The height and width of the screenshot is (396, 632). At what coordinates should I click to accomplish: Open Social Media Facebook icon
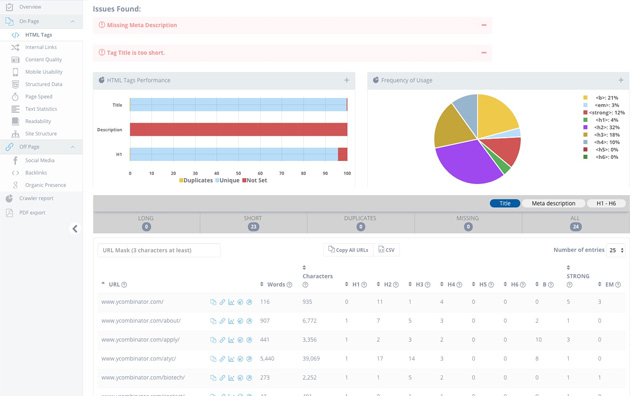(x=15, y=160)
